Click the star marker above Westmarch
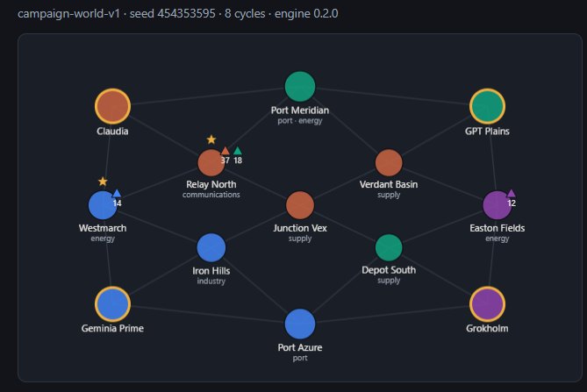587x392 pixels. 103,182
